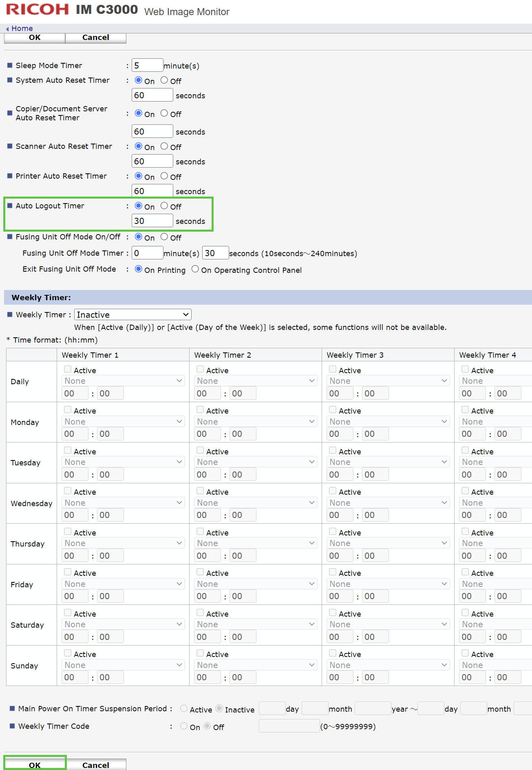Viewport: 532px width, 770px height.
Task: Expand the Daily Weekly Timer 1 None dropdown
Action: [x=123, y=381]
